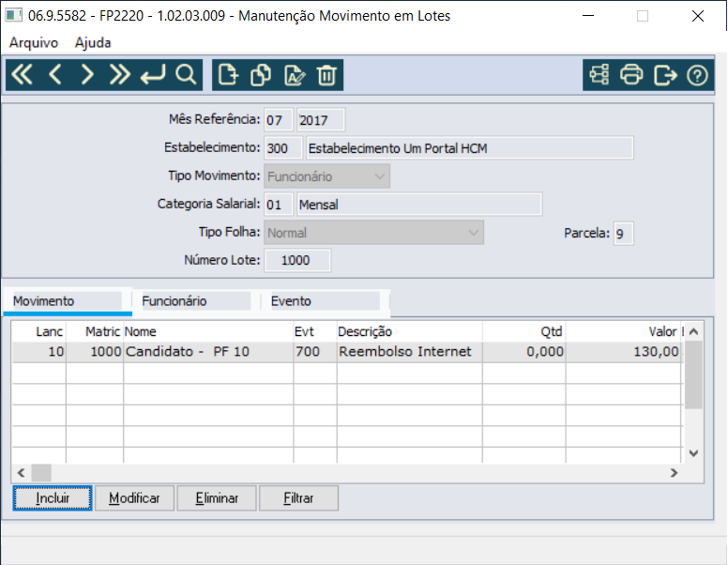This screenshot has width=728, height=565.
Task: Click the horizontal scroll right arrow
Action: [675, 473]
